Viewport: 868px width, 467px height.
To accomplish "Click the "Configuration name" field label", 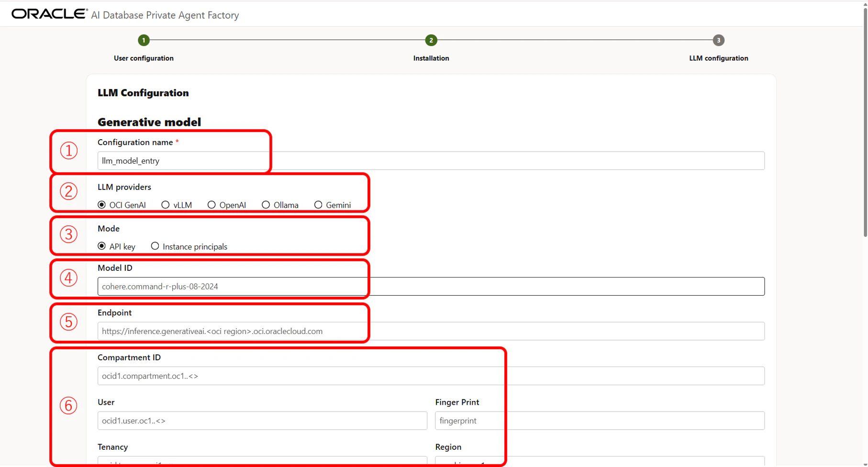I will (135, 142).
